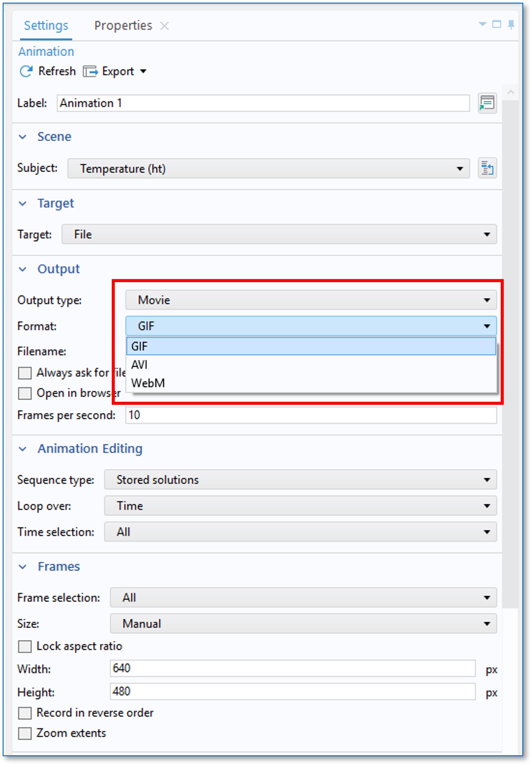The width and height of the screenshot is (532, 765).
Task: Enable Lock aspect ratio checkbox
Action: [25, 646]
